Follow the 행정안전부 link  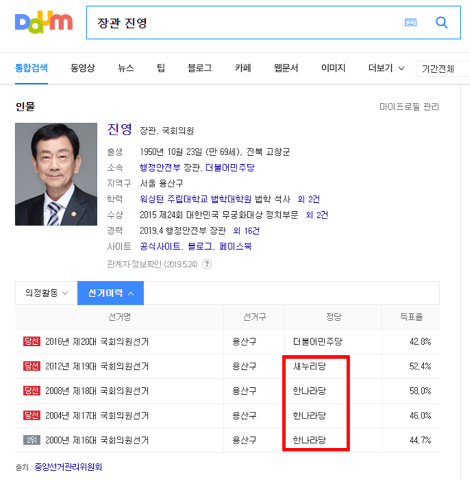click(160, 168)
